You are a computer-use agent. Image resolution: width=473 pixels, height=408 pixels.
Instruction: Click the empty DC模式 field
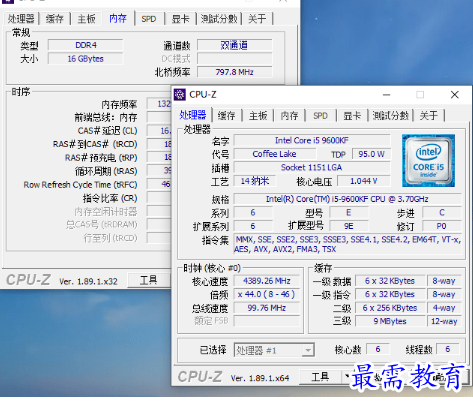235,59
